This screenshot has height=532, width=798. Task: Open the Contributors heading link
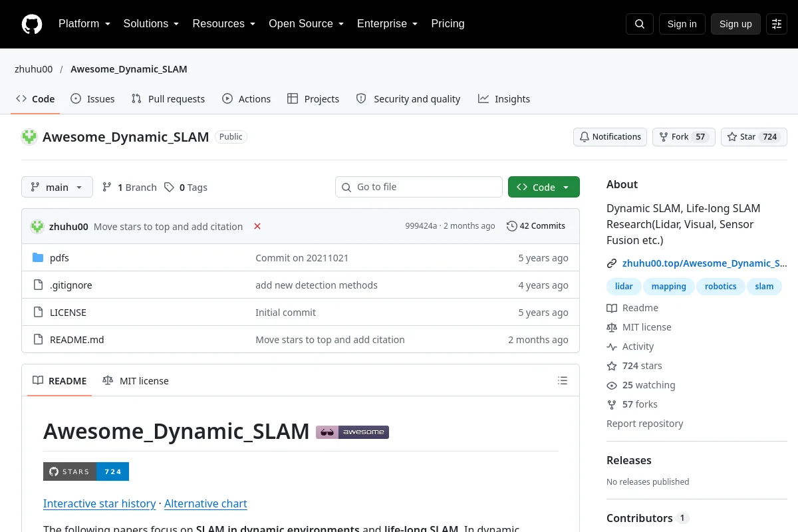(648, 518)
